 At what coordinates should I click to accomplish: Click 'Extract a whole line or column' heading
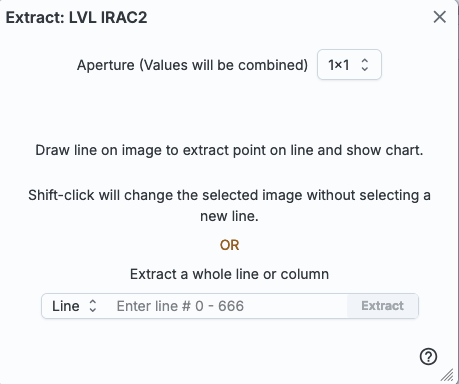click(229, 274)
